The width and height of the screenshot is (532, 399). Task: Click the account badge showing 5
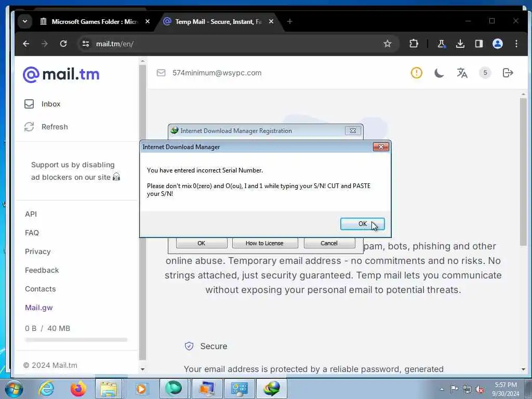click(x=485, y=73)
